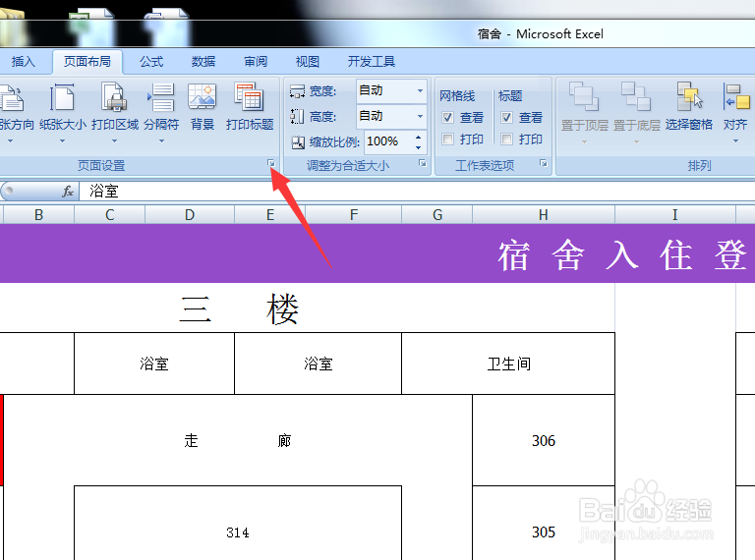This screenshot has height=560, width=755.
Task: Toggle 网格线 打印 checkbox
Action: tap(447, 140)
